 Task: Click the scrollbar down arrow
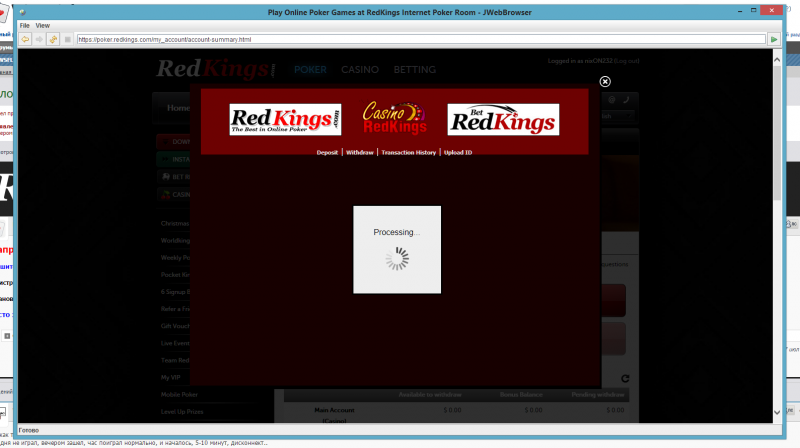777,412
